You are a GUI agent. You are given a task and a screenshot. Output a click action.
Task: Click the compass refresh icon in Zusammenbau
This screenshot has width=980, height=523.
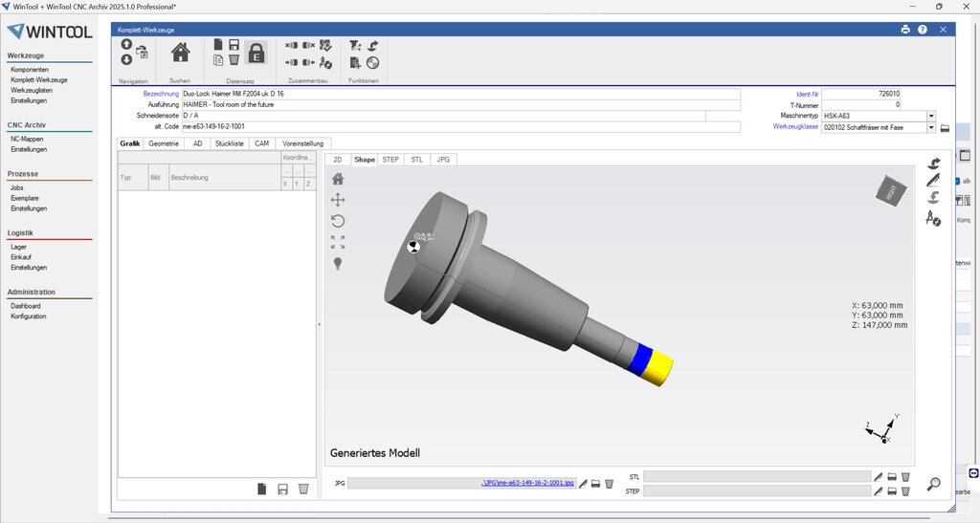tap(325, 62)
